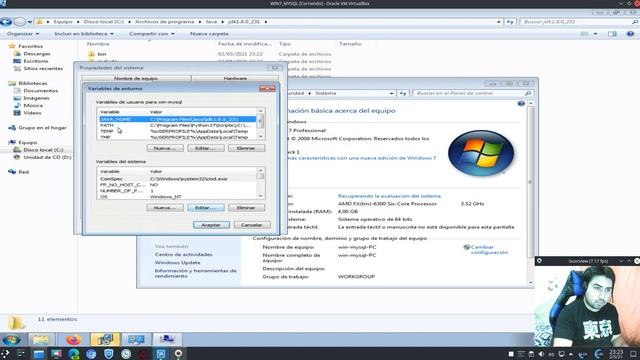The image size is (640, 360).
Task: Open host file manager icon on bottom panel
Action: coord(39,354)
